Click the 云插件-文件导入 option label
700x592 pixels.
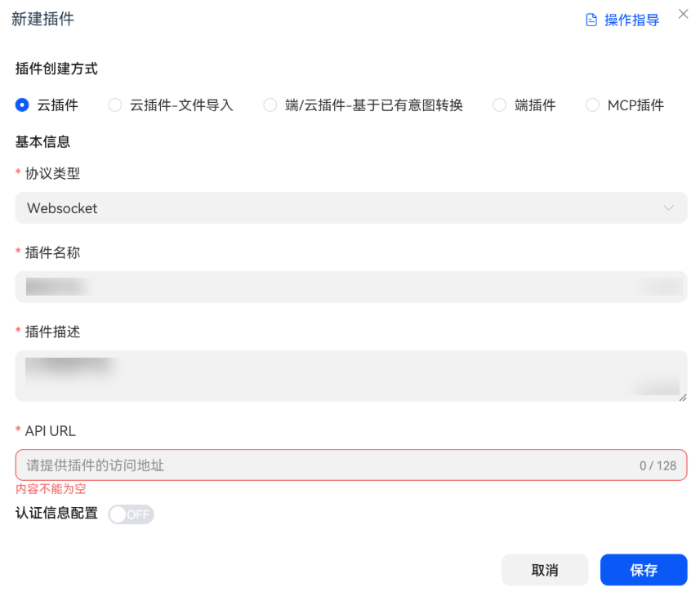tap(181, 105)
